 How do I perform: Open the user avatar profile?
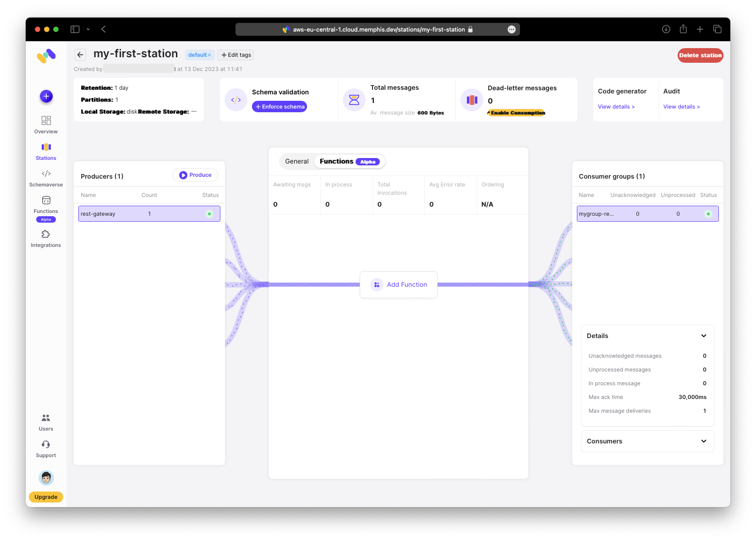click(x=46, y=478)
